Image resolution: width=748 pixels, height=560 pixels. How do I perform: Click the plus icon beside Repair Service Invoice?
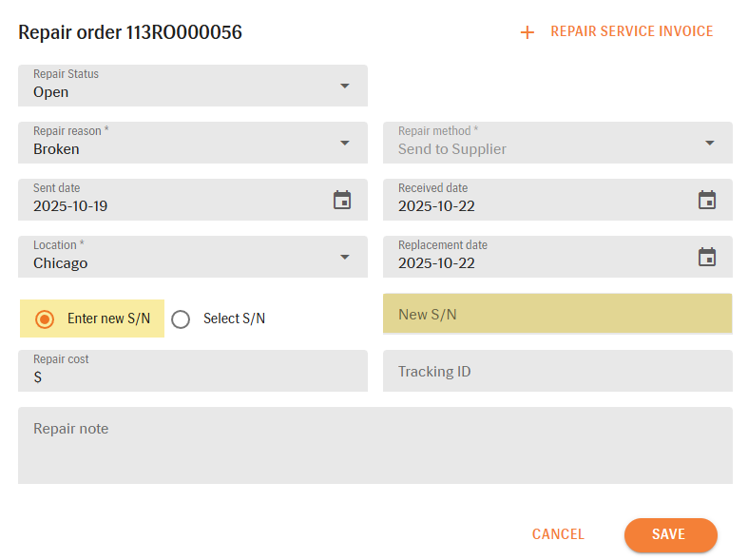coord(527,32)
